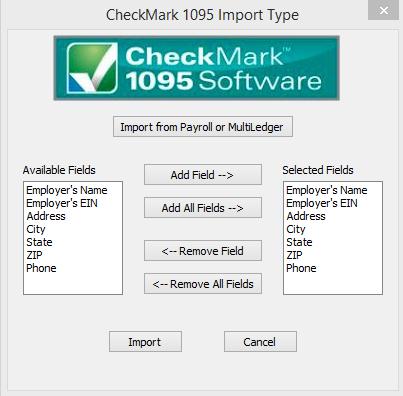Select ZIP in Selected Fields list
This screenshot has height=396, width=403.
[x=294, y=255]
